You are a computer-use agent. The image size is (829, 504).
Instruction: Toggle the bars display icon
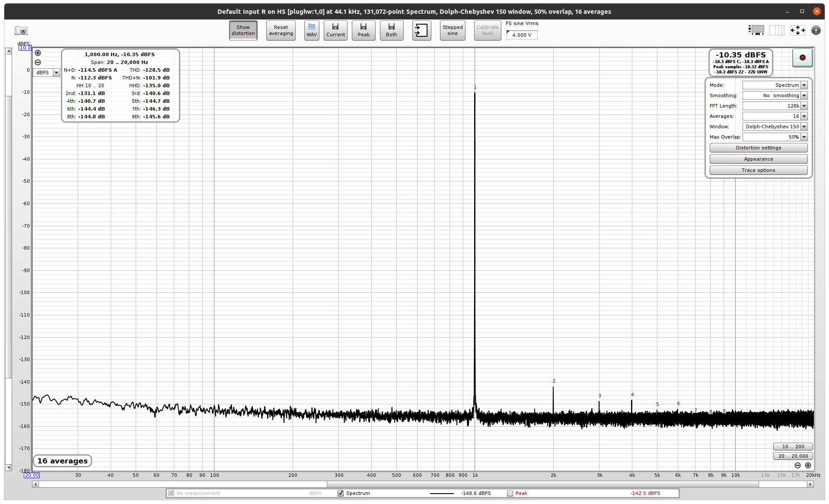pyautogui.click(x=777, y=30)
